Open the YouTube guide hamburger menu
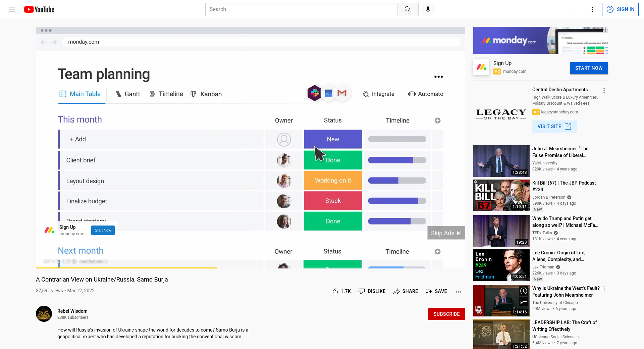This screenshot has width=644, height=349. (12, 9)
